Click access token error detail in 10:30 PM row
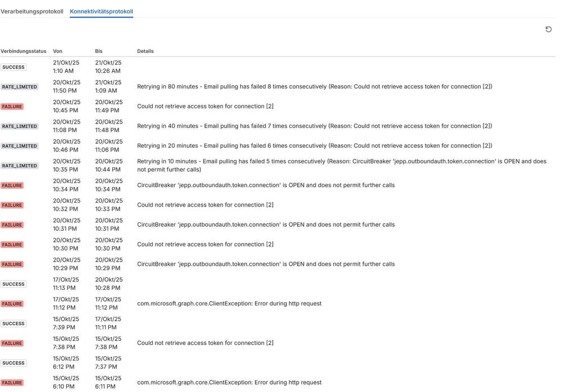 click(206, 244)
